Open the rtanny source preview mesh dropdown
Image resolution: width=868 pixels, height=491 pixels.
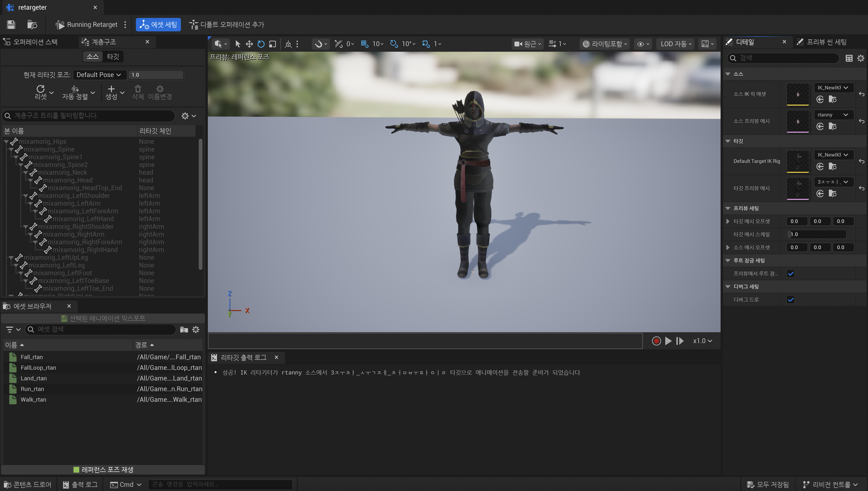[833, 115]
